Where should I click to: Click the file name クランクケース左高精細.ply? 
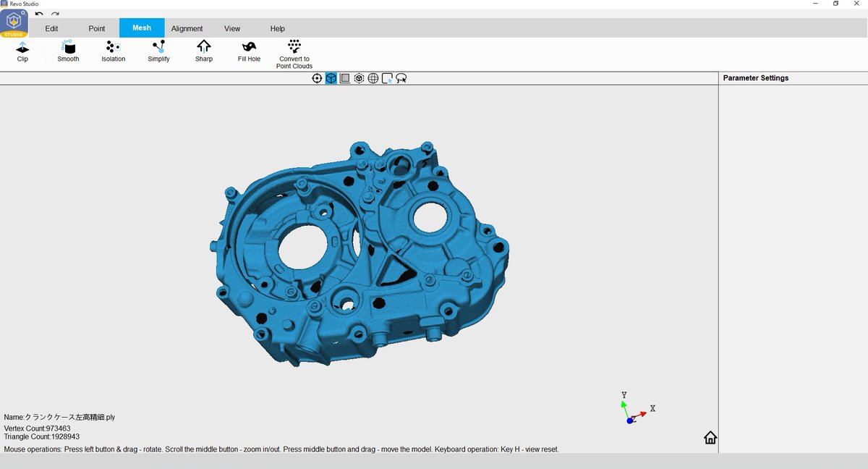tap(70, 418)
